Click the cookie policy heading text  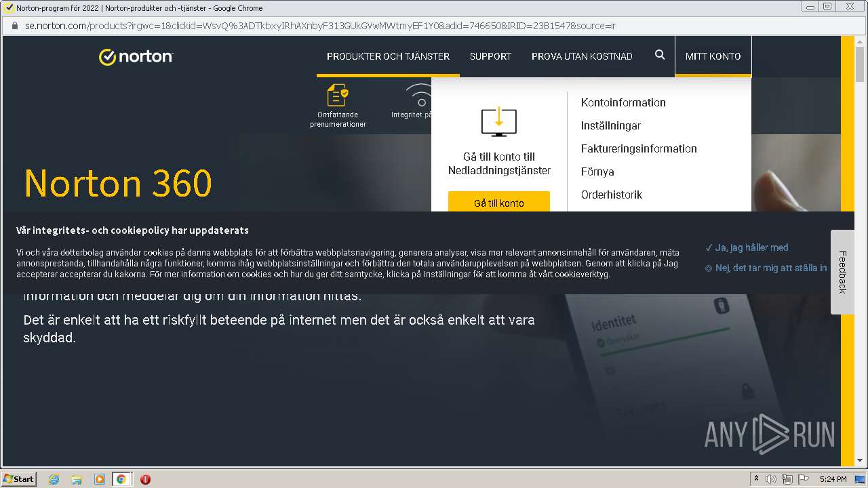click(132, 230)
